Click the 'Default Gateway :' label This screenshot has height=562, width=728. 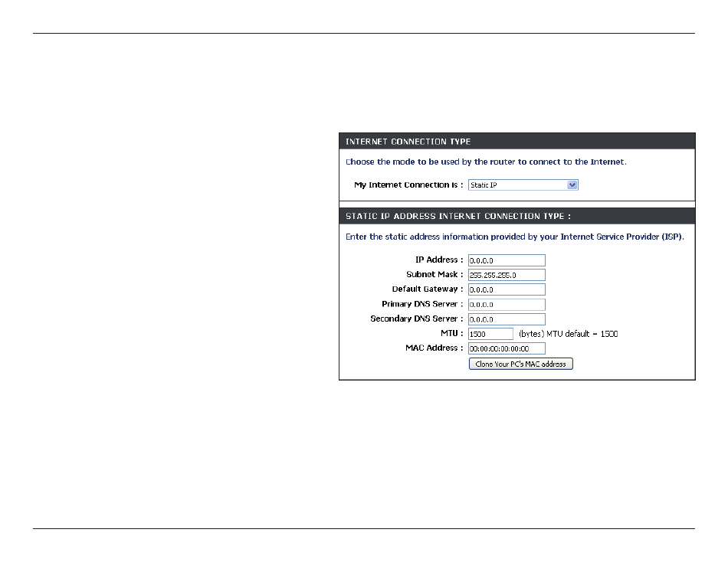tap(428, 289)
